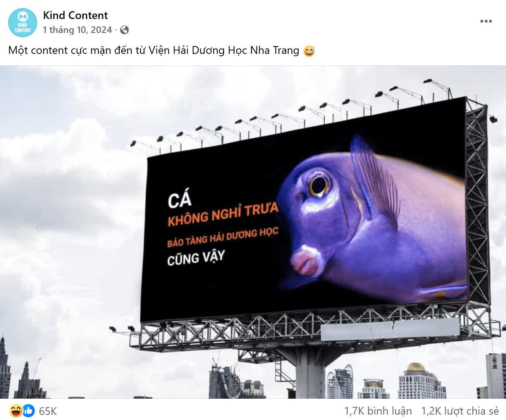Open the Kind Content profile picture
The height and width of the screenshot is (420, 506).
point(22,22)
